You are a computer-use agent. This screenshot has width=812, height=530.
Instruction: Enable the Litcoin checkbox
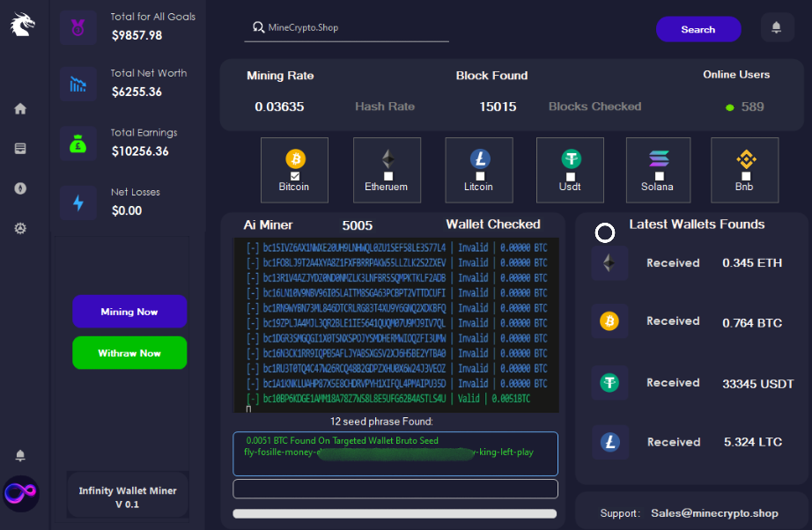point(479,176)
